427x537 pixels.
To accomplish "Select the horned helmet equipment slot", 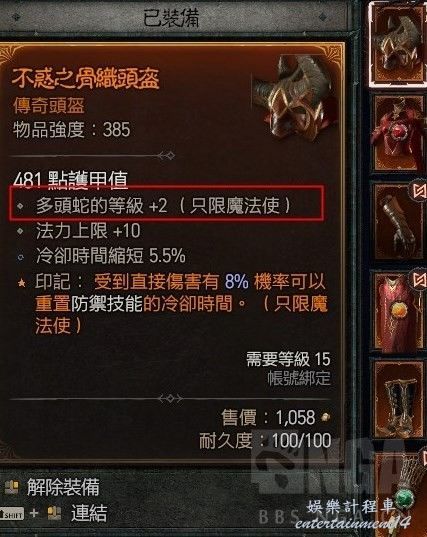I will 397,44.
